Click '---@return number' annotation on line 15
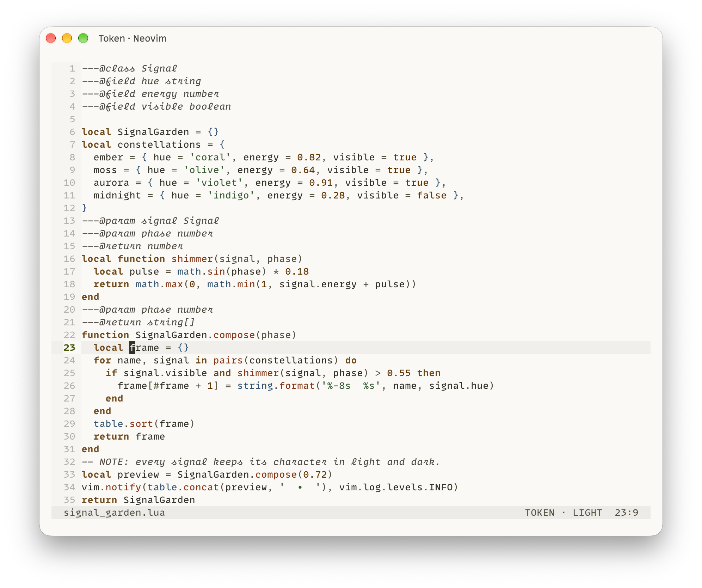The height and width of the screenshot is (588, 702). pyautogui.click(x=133, y=246)
